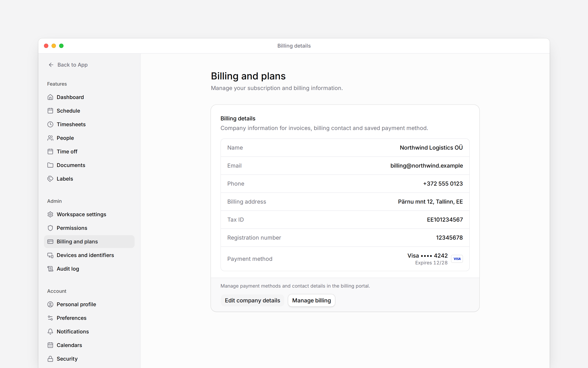
Task: Click the back arrow icon beside Back to App
Action: [51, 65]
